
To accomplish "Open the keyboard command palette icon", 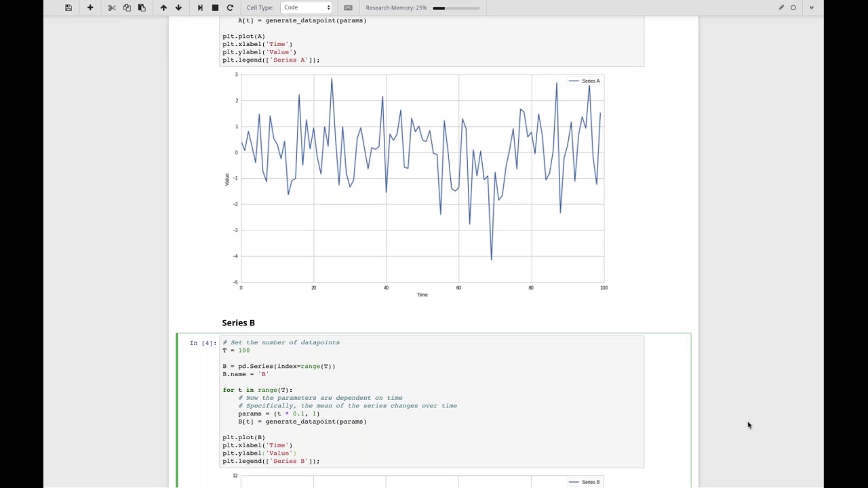I will pyautogui.click(x=348, y=7).
